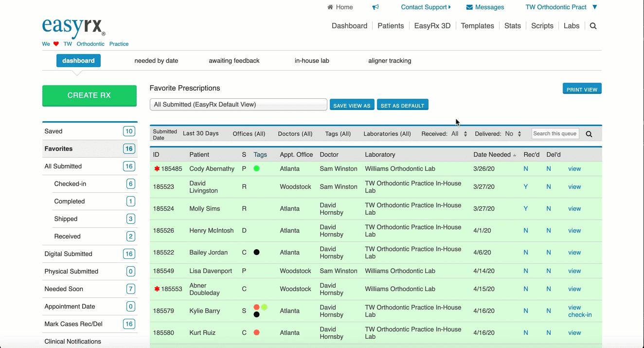Click green tag dot for Cody Abernathy
644x348 pixels.
pyautogui.click(x=257, y=168)
